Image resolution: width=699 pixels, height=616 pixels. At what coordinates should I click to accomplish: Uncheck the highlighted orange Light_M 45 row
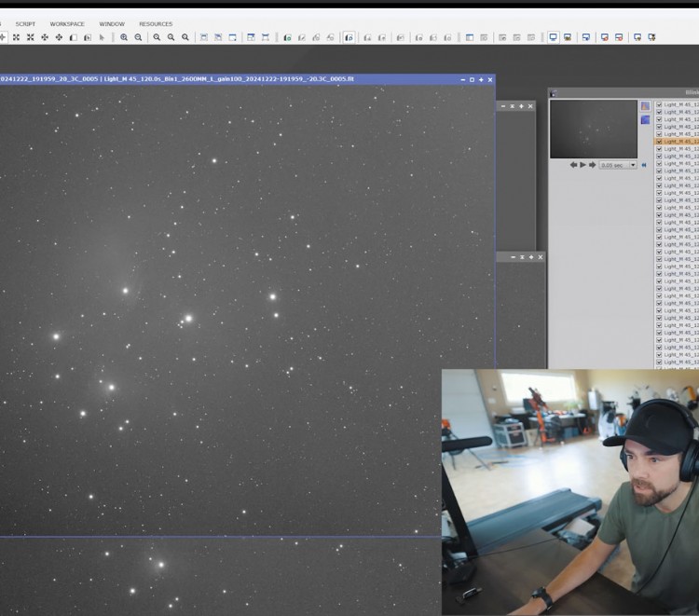(x=659, y=142)
